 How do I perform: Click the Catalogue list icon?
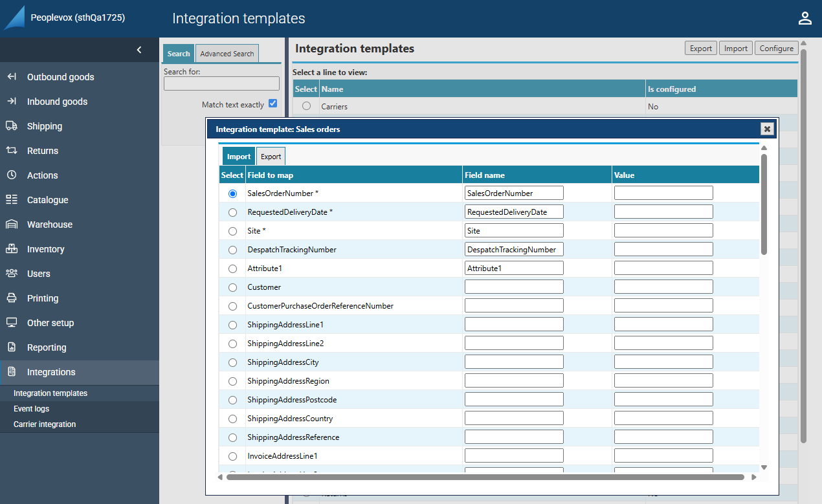click(x=12, y=200)
